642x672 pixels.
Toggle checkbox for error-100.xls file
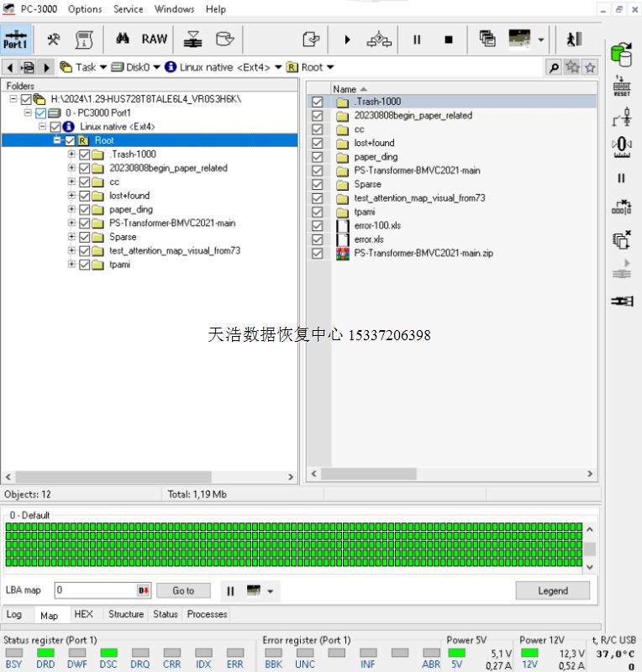pos(317,226)
